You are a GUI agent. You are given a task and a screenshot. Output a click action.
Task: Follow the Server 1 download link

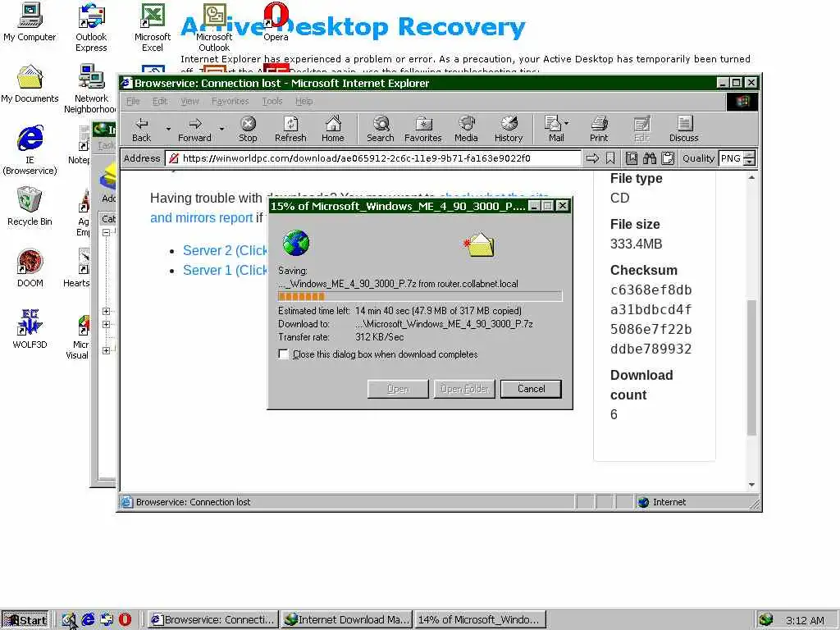coord(225,270)
